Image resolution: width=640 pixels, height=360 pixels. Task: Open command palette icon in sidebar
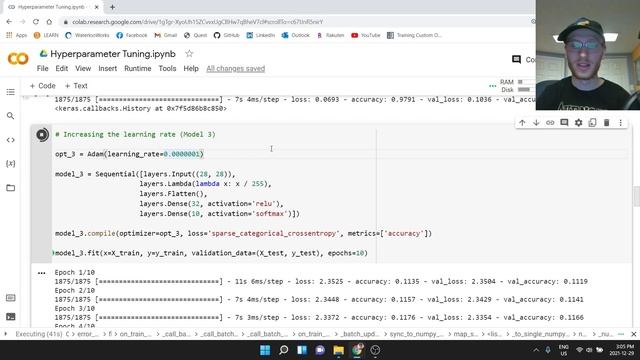11,298
